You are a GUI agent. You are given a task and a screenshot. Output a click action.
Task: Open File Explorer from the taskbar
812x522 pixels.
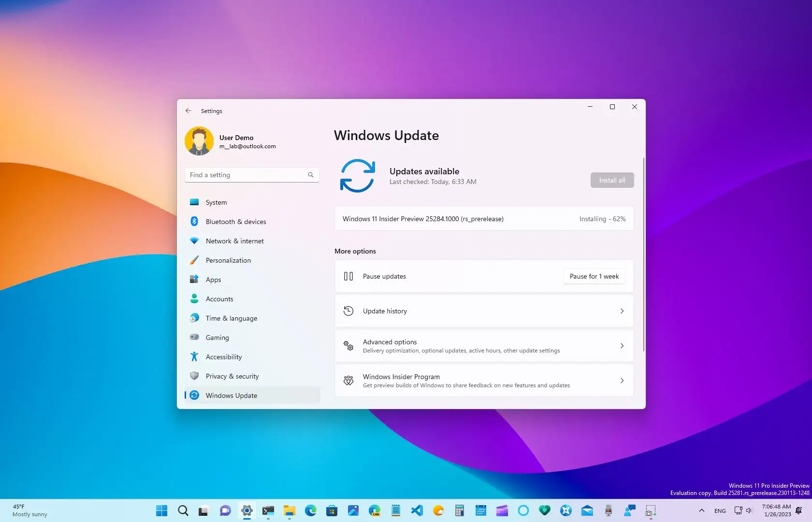click(x=290, y=510)
